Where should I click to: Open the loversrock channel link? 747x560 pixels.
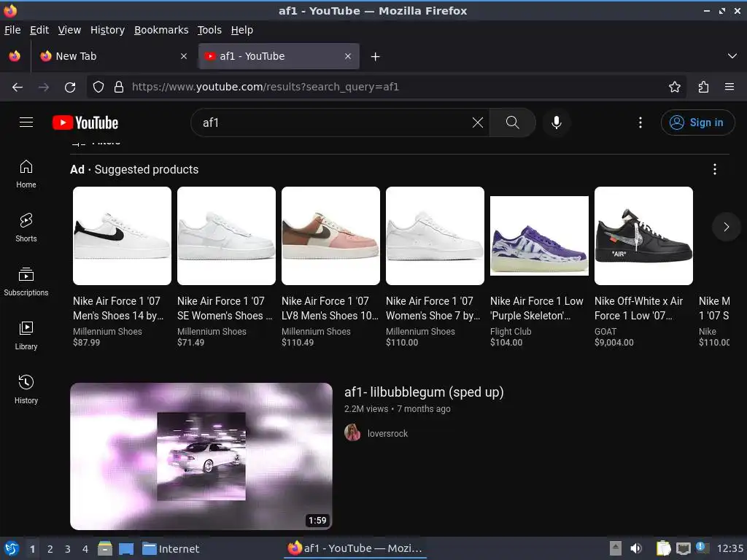[387, 433]
